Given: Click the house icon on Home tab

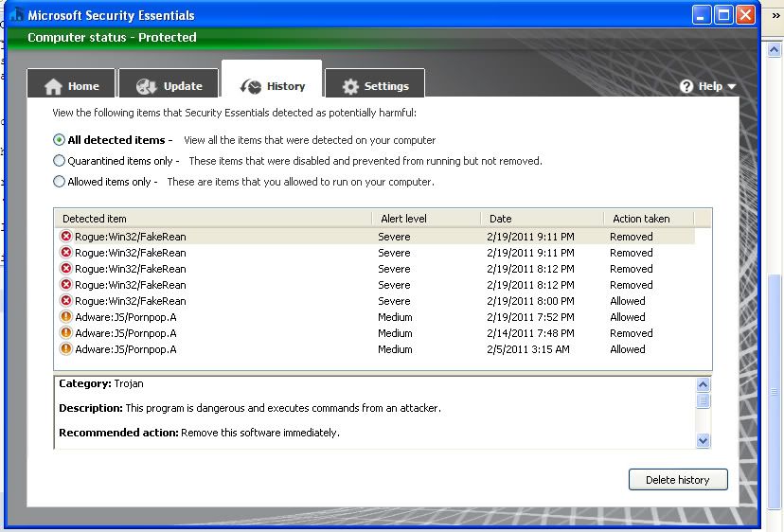Looking at the screenshot, I should click(53, 86).
